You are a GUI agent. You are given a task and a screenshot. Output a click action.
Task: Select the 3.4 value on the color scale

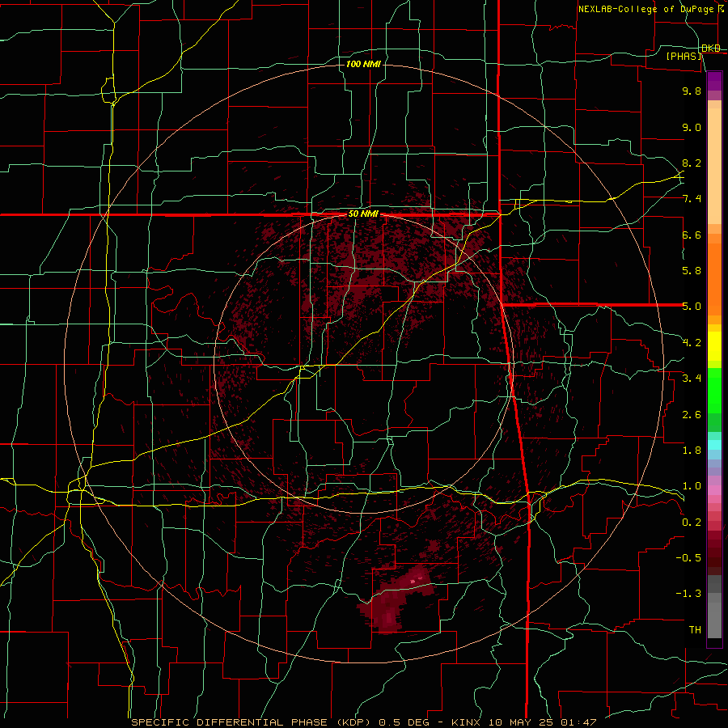point(692,379)
